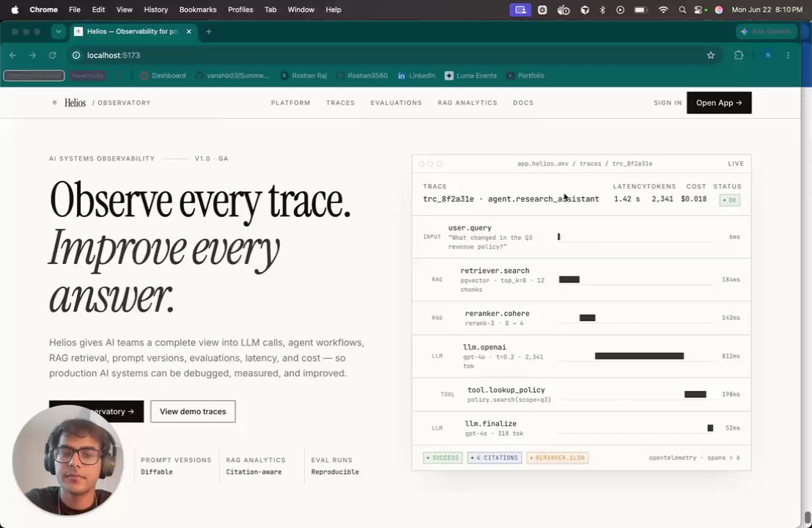Viewport: 812px width, 528px height.
Task: Open the DOCS page
Action: (x=523, y=103)
